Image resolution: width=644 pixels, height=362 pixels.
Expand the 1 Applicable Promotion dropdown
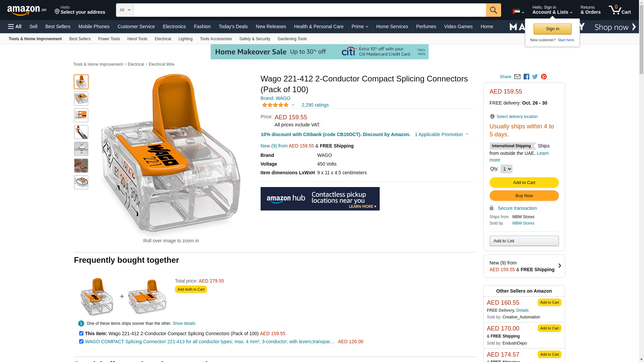pos(441,134)
